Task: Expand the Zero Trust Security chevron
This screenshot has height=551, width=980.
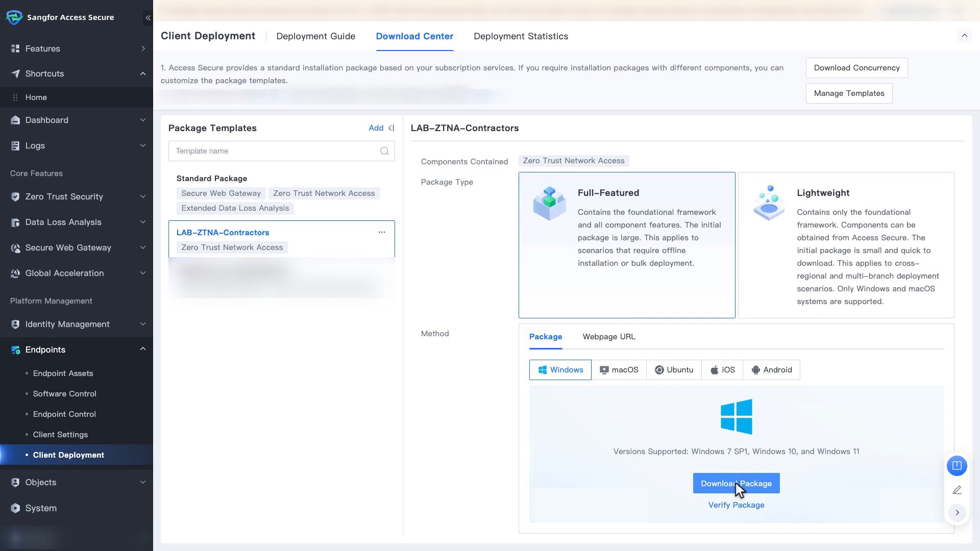Action: coord(143,196)
